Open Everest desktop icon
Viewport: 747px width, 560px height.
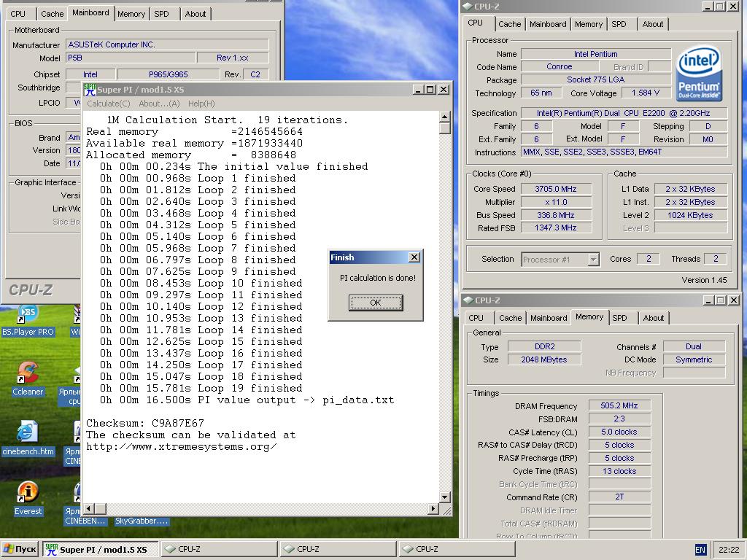point(28,499)
